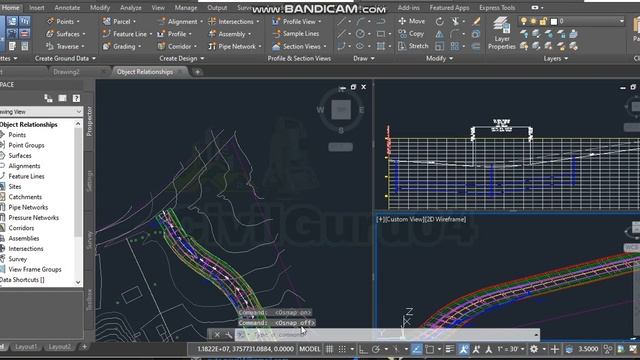
Task: Expand the Create Design panel
Action: pyautogui.click(x=182, y=58)
